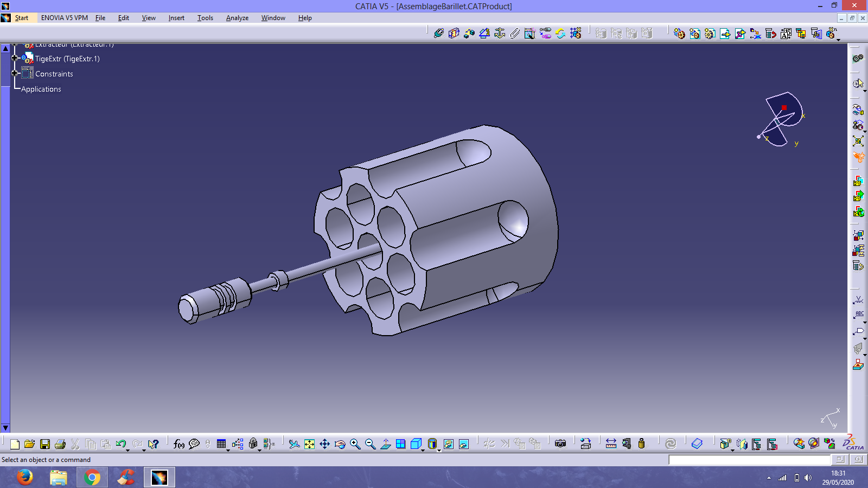Image resolution: width=868 pixels, height=488 pixels.
Task: Expand the TigeExtr tree node
Action: (x=15, y=57)
